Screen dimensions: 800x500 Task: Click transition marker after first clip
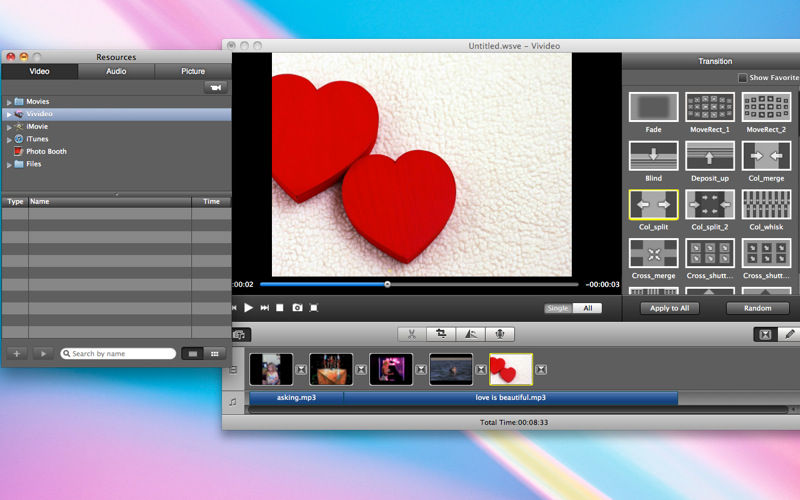[301, 369]
